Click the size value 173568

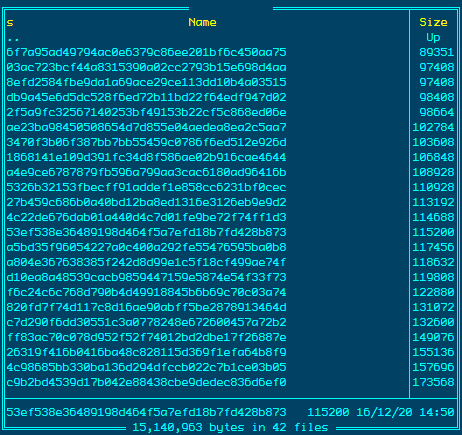(433, 382)
